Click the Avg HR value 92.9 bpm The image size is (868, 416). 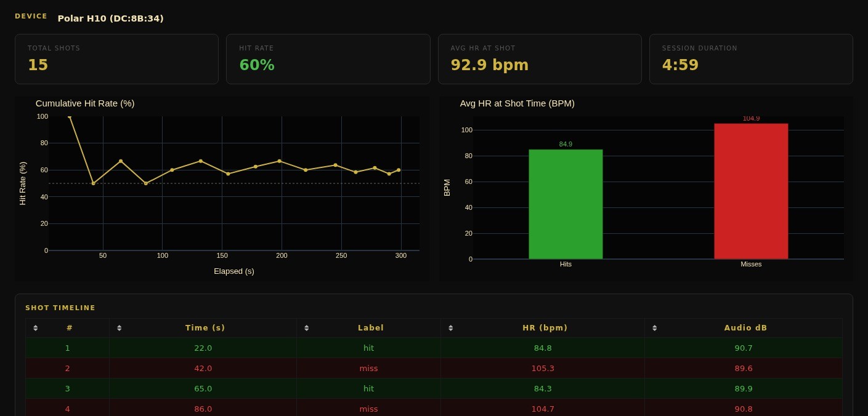point(490,65)
